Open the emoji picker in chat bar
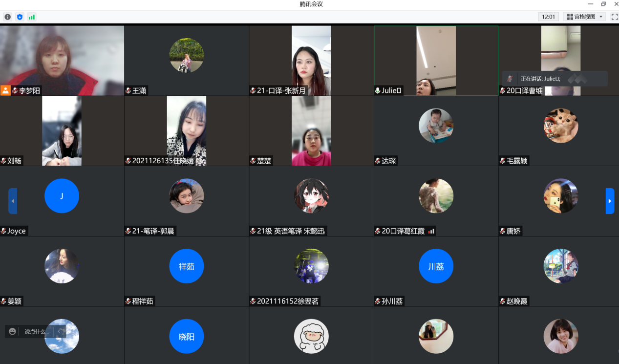Viewport: 619px width, 364px height. point(13,331)
